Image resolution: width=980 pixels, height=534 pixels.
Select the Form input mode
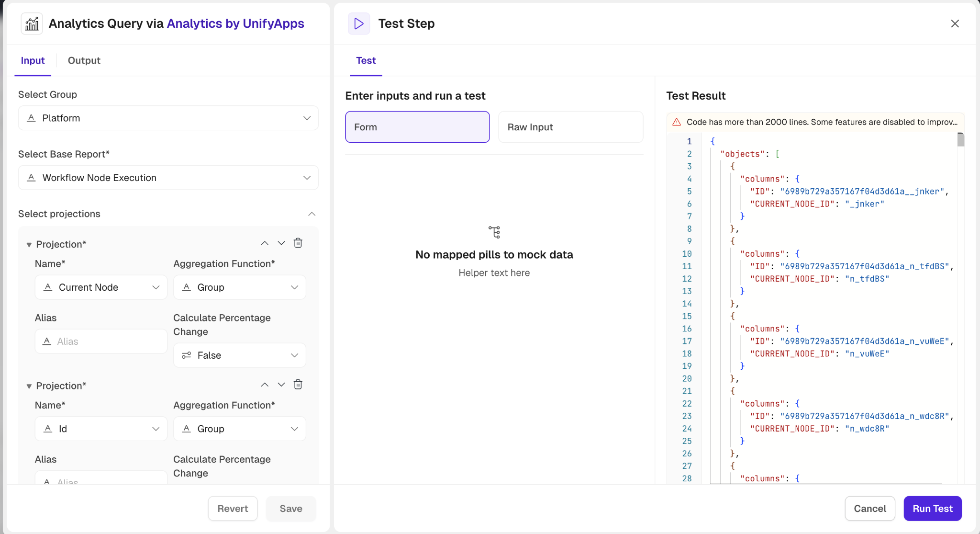tap(417, 127)
